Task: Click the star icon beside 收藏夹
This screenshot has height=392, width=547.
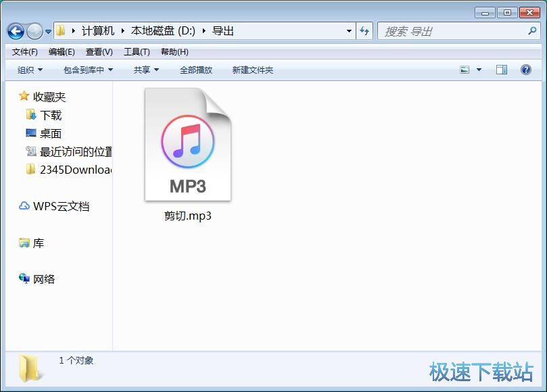Action: point(24,96)
